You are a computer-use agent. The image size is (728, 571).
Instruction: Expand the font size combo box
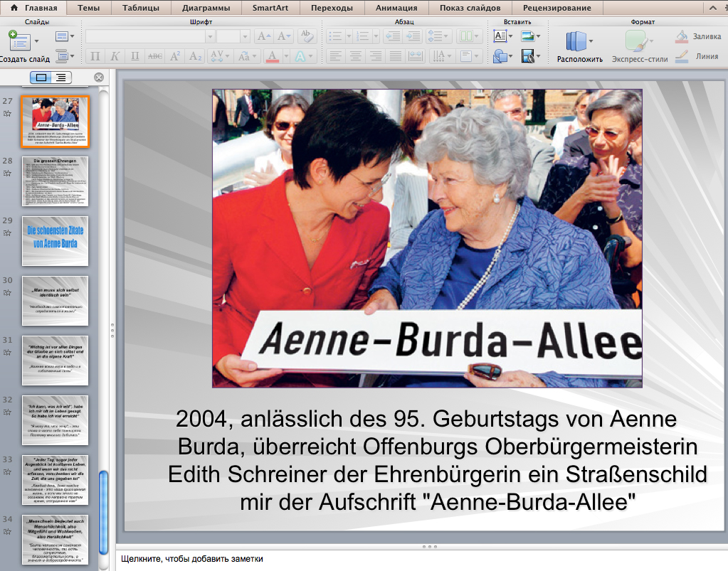click(x=245, y=36)
